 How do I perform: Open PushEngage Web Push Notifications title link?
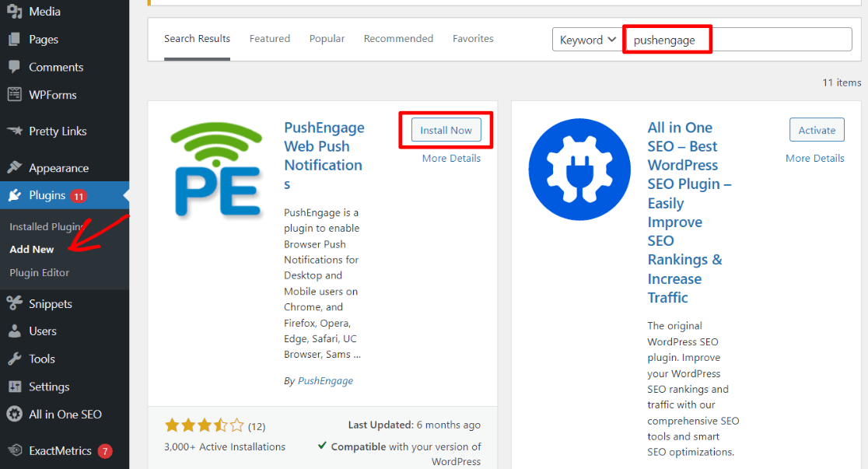324,156
